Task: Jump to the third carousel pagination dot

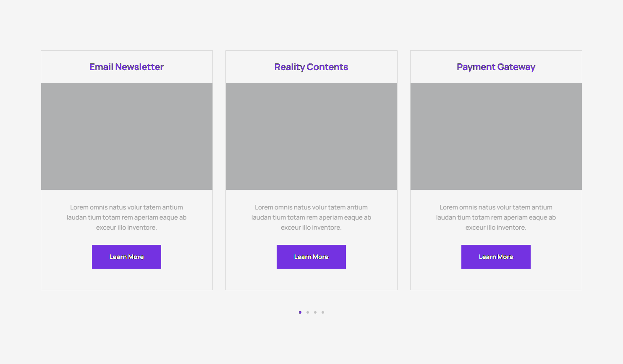Action: [315, 312]
